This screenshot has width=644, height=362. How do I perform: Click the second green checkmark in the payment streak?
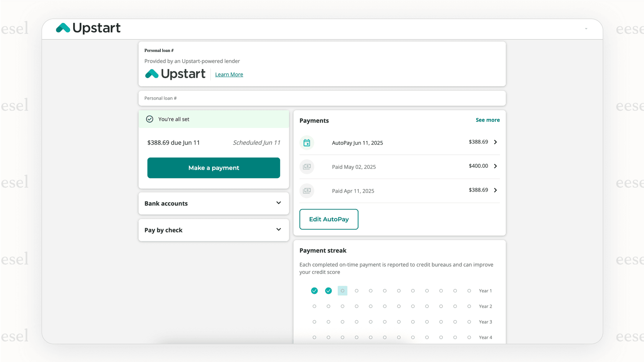[329, 291]
